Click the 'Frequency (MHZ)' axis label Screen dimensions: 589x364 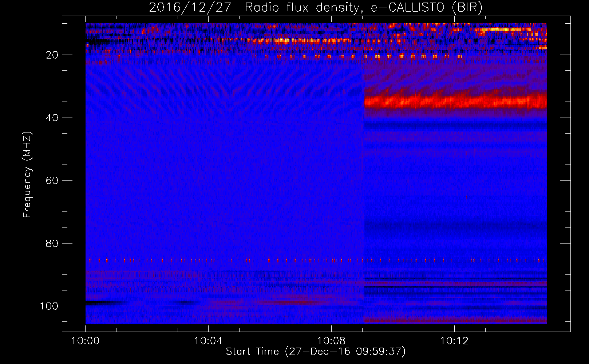coord(28,174)
